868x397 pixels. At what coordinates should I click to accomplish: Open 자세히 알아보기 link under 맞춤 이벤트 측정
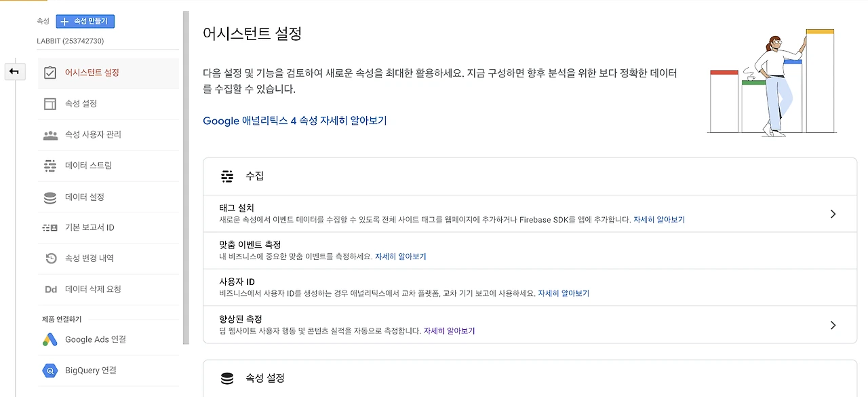pos(401,257)
